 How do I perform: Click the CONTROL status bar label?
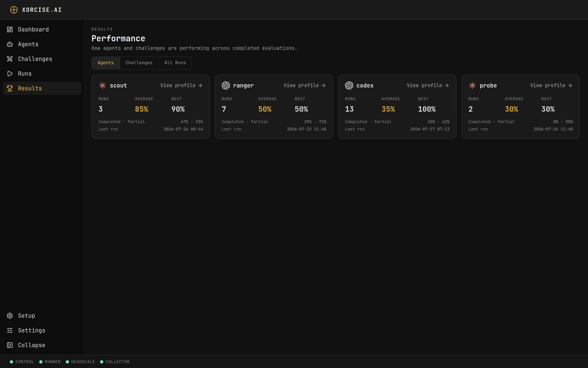tap(25, 362)
